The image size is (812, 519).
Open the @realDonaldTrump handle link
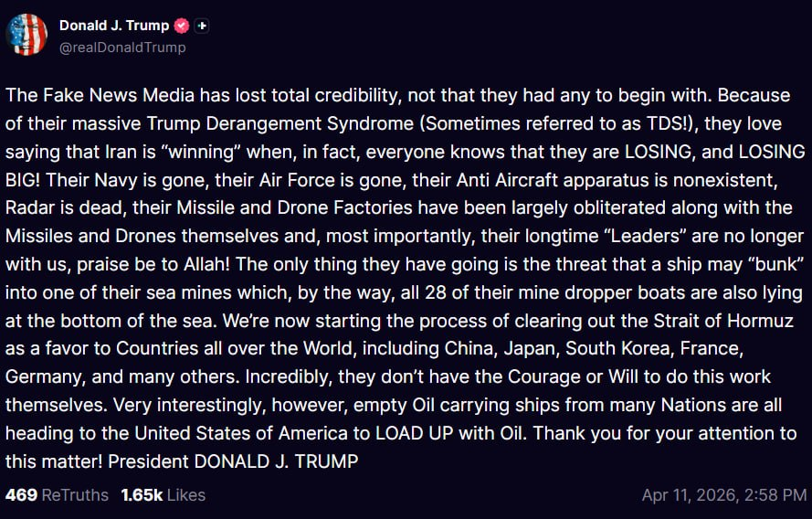coord(122,47)
